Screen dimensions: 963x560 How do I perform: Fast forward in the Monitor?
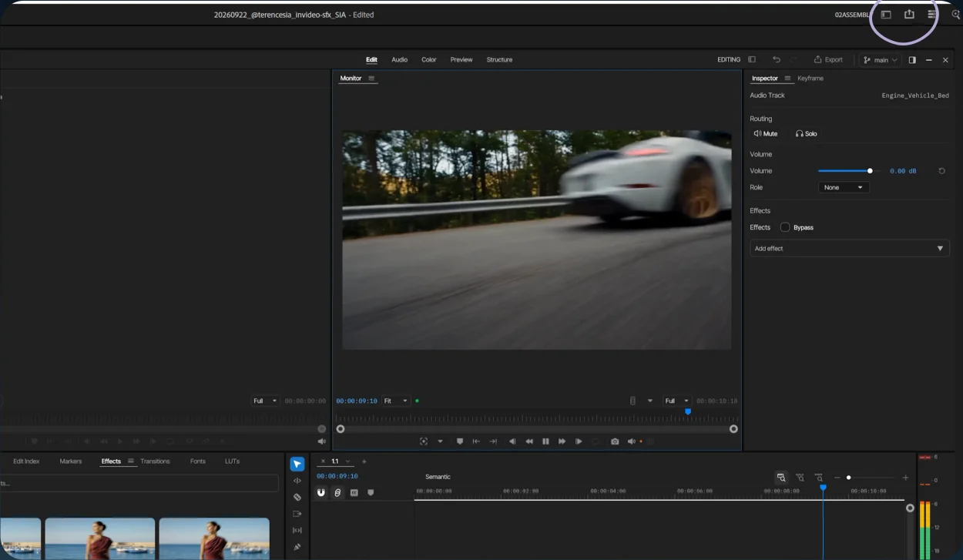point(562,441)
